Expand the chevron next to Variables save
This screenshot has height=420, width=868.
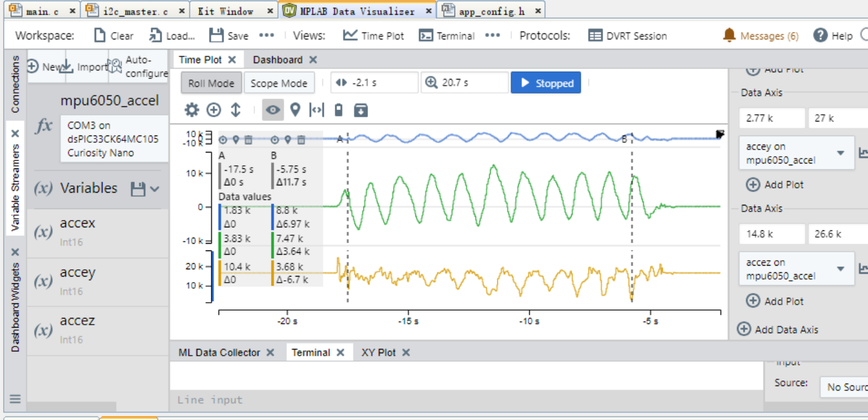click(154, 189)
